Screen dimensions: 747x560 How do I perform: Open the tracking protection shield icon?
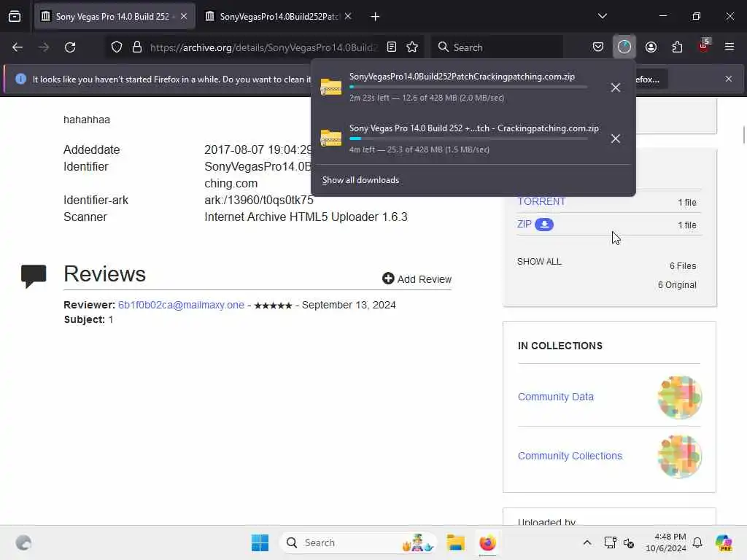pyautogui.click(x=117, y=47)
